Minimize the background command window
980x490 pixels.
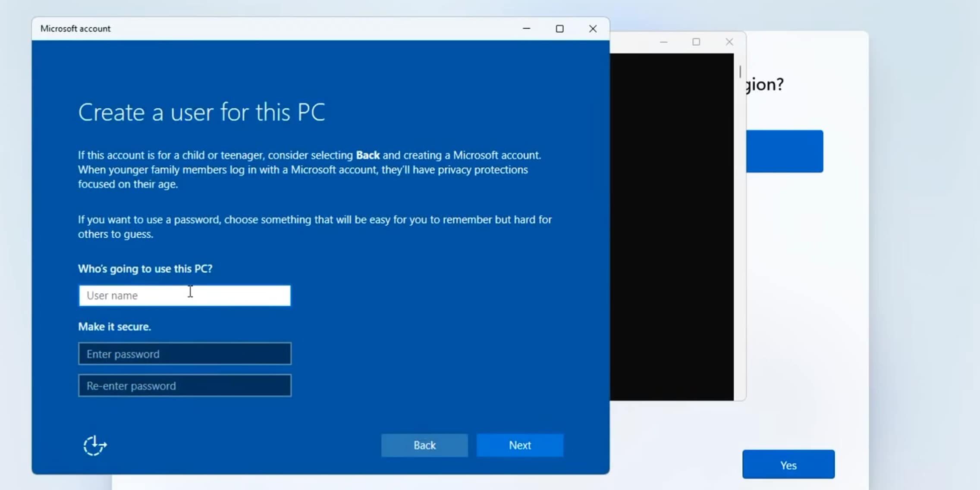point(663,42)
